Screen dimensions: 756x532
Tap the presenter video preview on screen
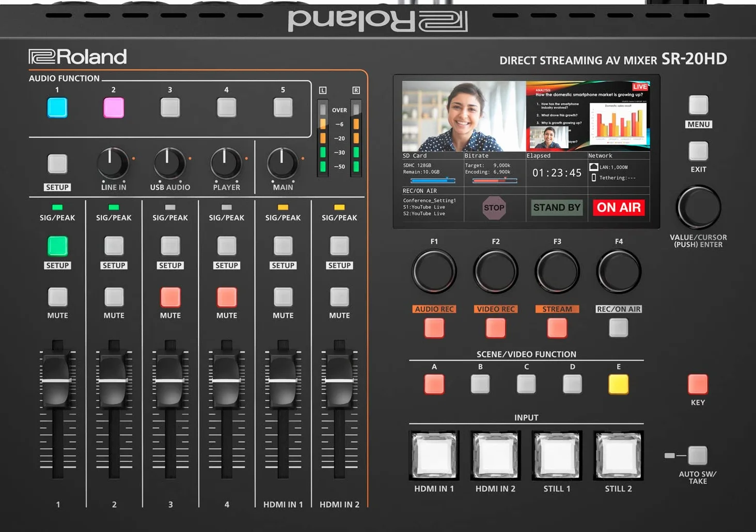pos(464,116)
